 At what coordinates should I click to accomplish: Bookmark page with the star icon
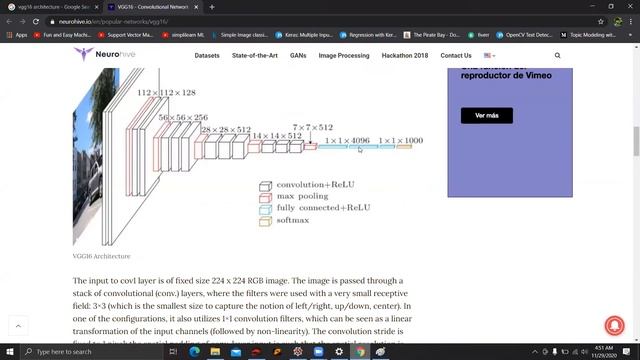point(600,21)
